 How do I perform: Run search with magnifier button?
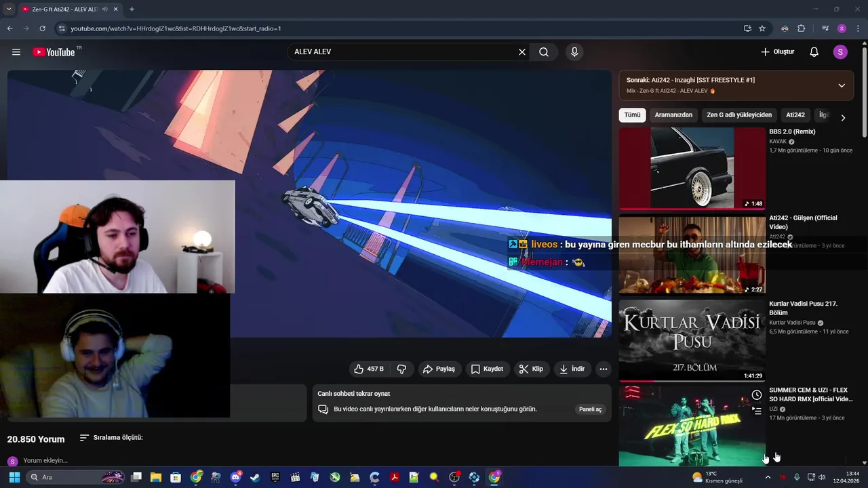tap(544, 52)
